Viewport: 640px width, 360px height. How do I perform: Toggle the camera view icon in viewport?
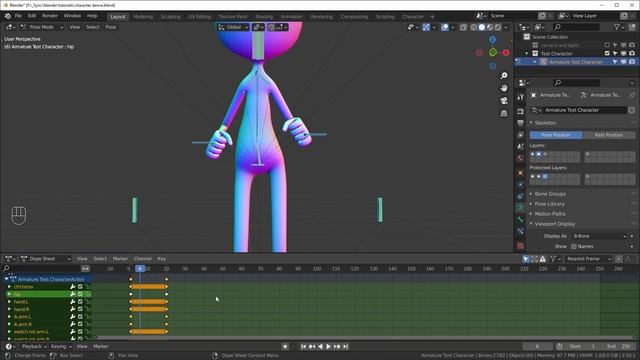(504, 100)
